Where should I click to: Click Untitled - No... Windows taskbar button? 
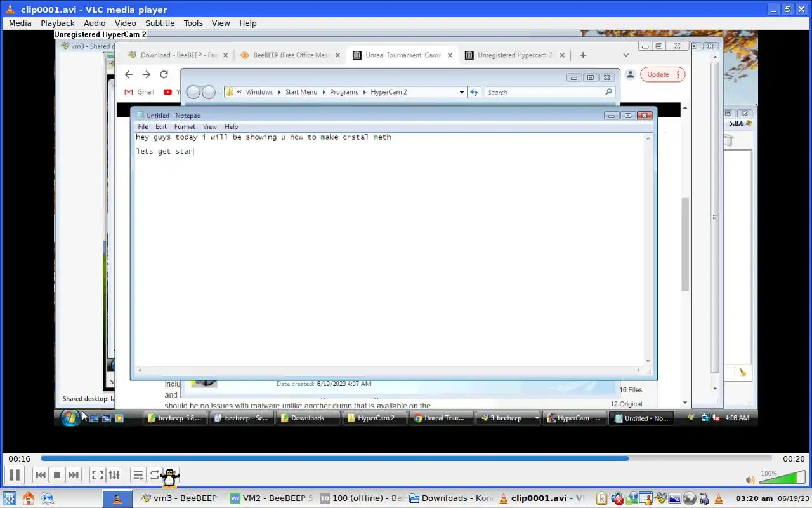[641, 418]
